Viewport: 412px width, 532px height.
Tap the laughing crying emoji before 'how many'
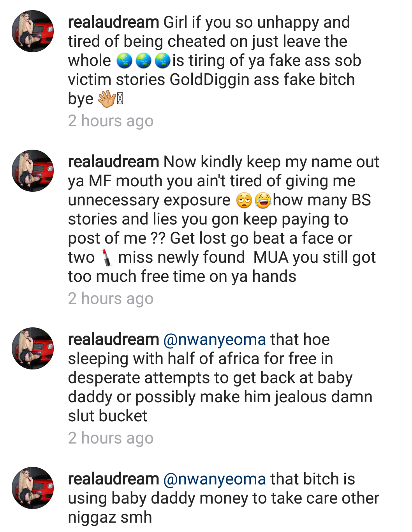coord(263,200)
